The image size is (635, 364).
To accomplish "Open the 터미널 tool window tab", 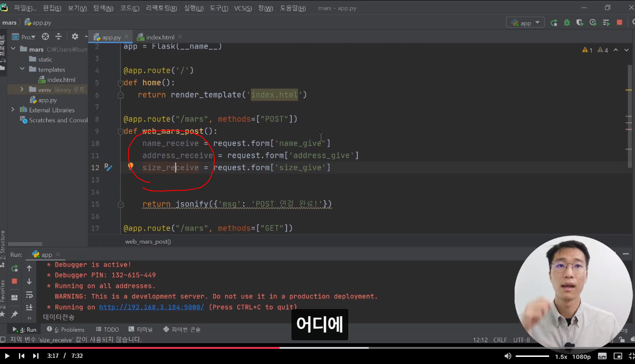I will (x=141, y=329).
